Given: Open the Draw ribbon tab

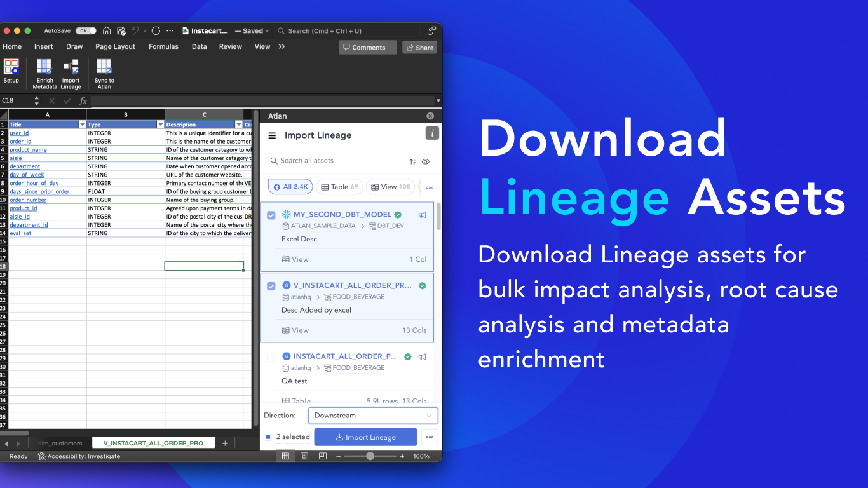Looking at the screenshot, I should tap(74, 46).
